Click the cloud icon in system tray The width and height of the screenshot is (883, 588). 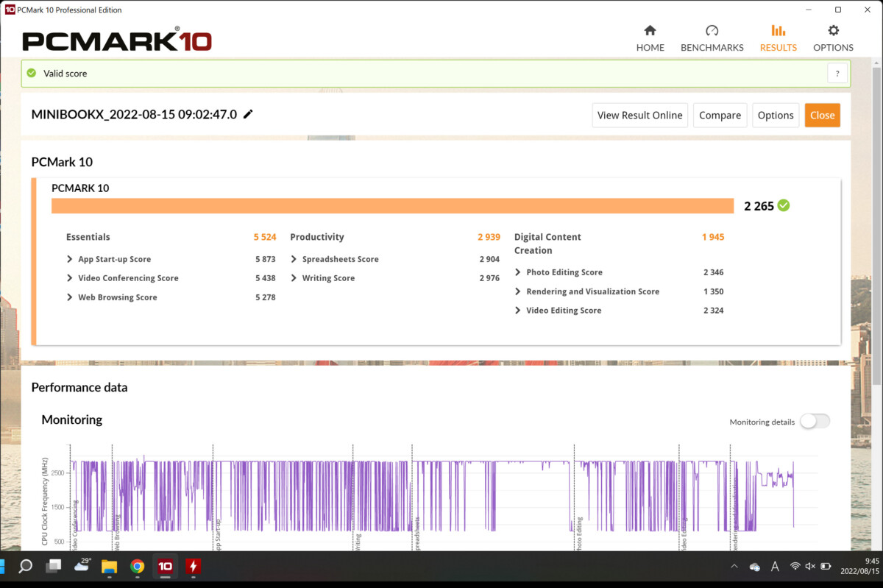[x=754, y=567]
